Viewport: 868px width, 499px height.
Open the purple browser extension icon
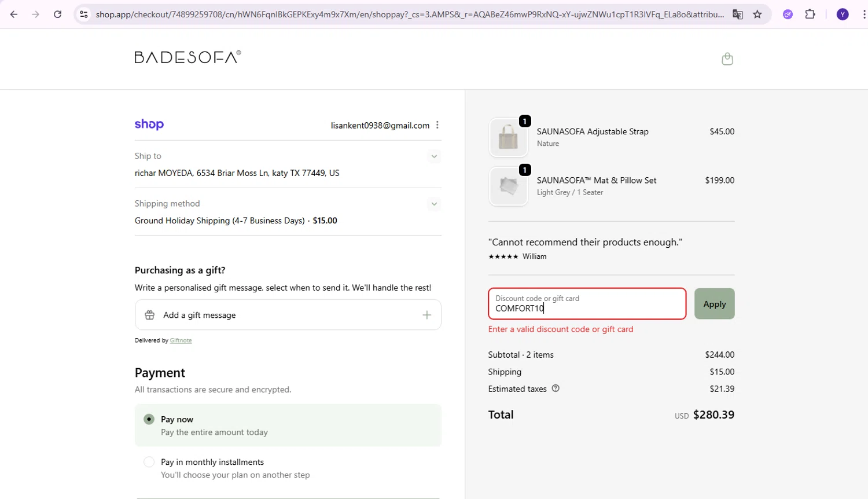788,14
